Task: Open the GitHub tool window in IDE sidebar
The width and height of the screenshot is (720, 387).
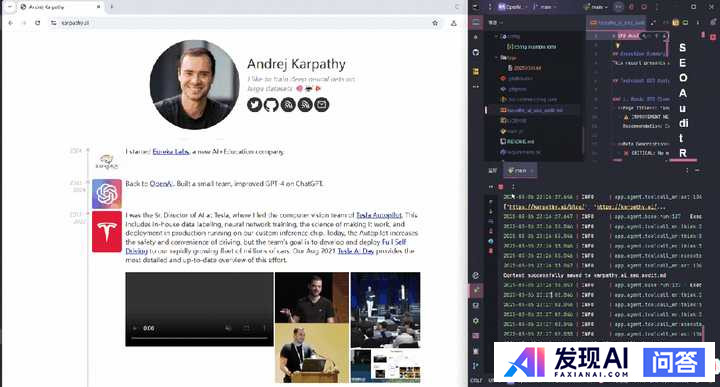Action: pos(476,52)
